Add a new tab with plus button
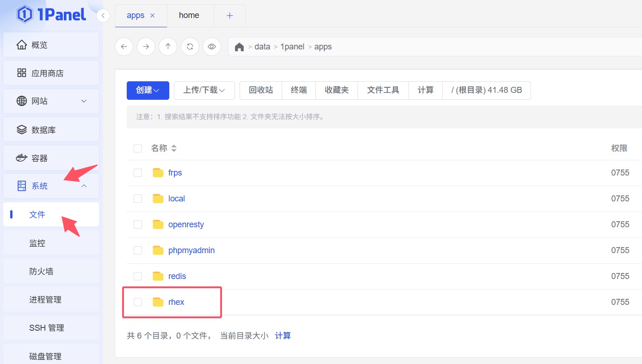The height and width of the screenshot is (364, 642). pos(229,16)
